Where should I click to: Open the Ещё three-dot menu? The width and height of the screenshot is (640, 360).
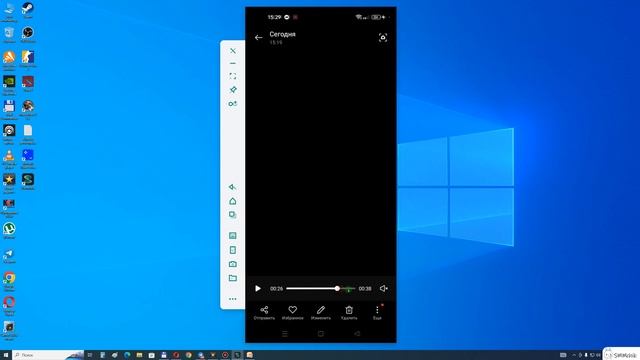tap(377, 313)
